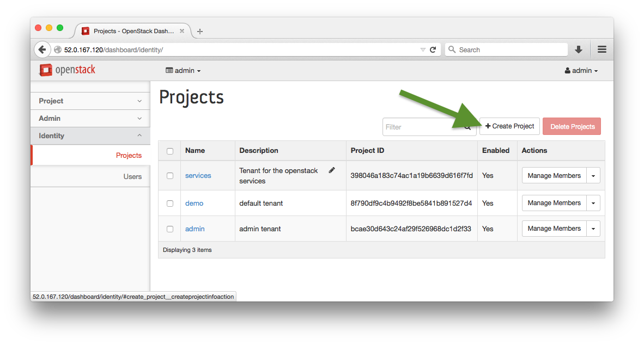This screenshot has height=345, width=644.
Task: Open the Firefox hamburger menu
Action: point(602,49)
